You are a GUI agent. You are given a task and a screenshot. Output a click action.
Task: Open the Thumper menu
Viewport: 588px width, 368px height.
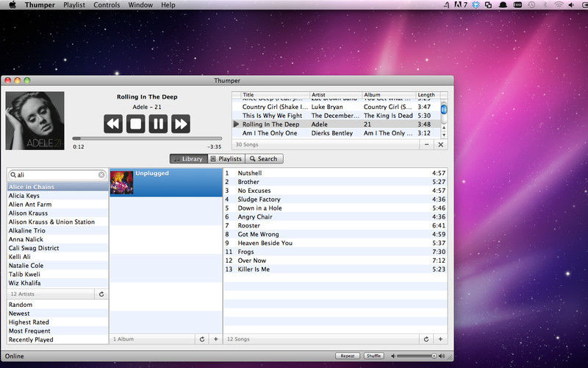pyautogui.click(x=40, y=5)
